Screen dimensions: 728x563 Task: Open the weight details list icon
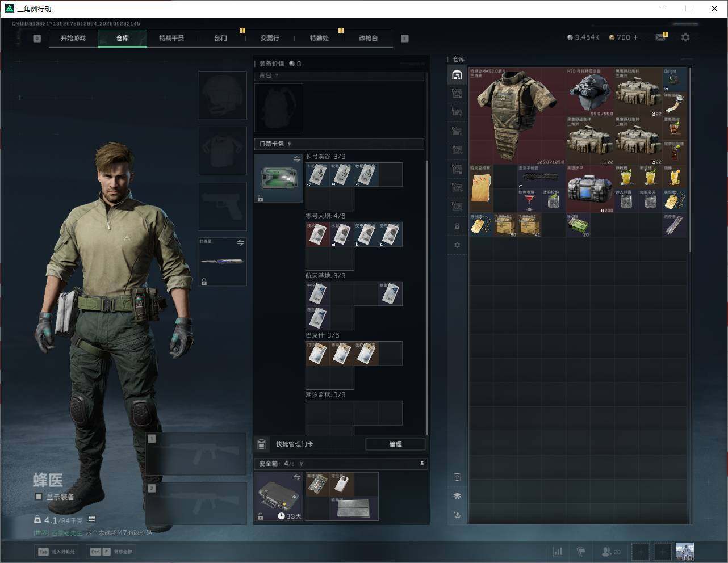92,519
